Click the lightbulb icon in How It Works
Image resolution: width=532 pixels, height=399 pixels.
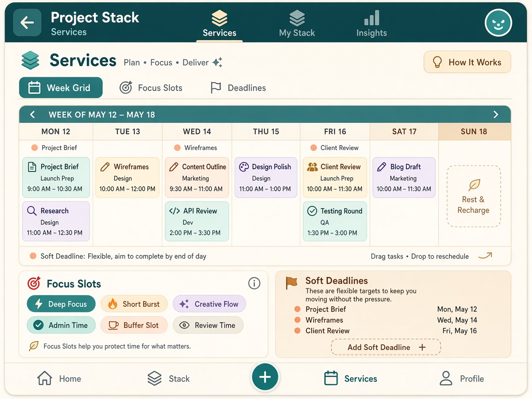[x=437, y=62]
